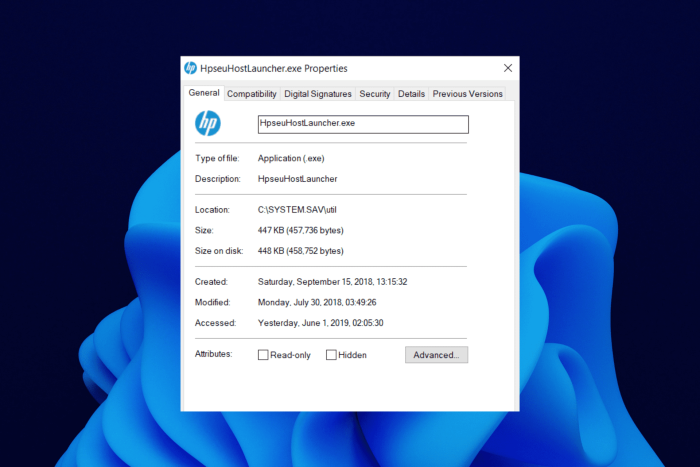Click the Accessed date text
The width and height of the screenshot is (700, 467).
coord(320,323)
